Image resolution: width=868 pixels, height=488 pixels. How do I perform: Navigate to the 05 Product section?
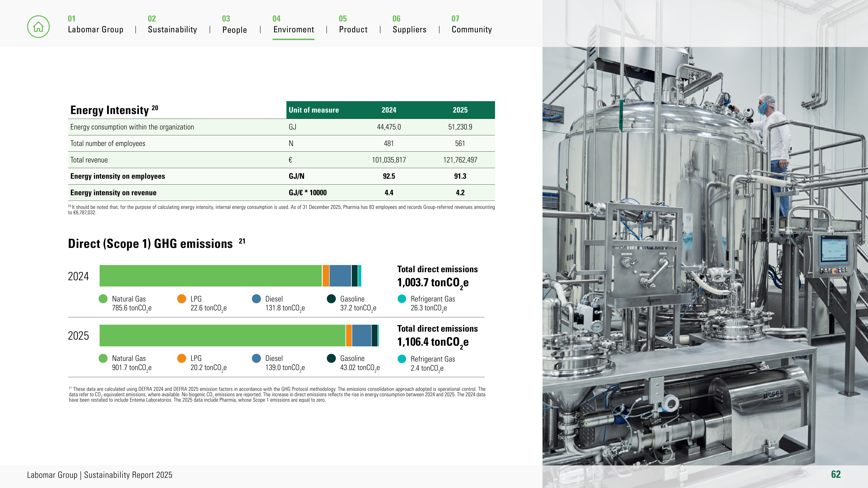click(x=353, y=25)
